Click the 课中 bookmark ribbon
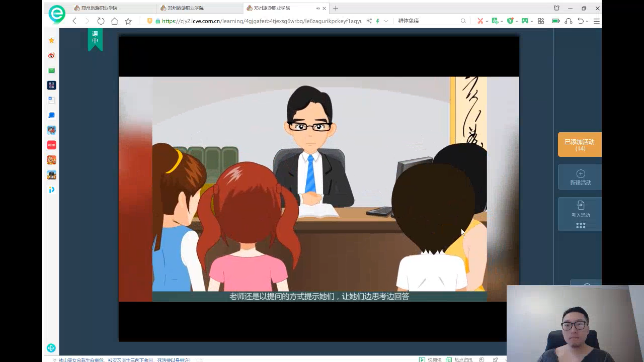The width and height of the screenshot is (644, 362). pyautogui.click(x=95, y=39)
